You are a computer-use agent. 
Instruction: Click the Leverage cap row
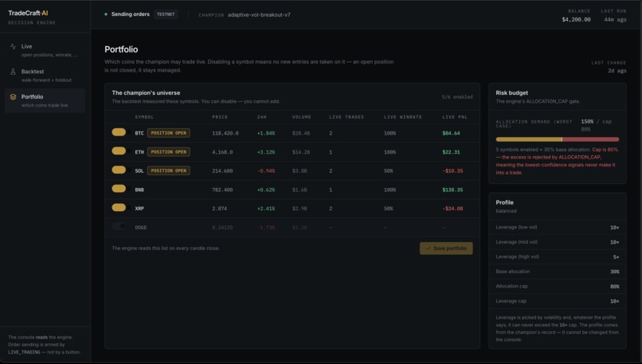pyautogui.click(x=558, y=301)
